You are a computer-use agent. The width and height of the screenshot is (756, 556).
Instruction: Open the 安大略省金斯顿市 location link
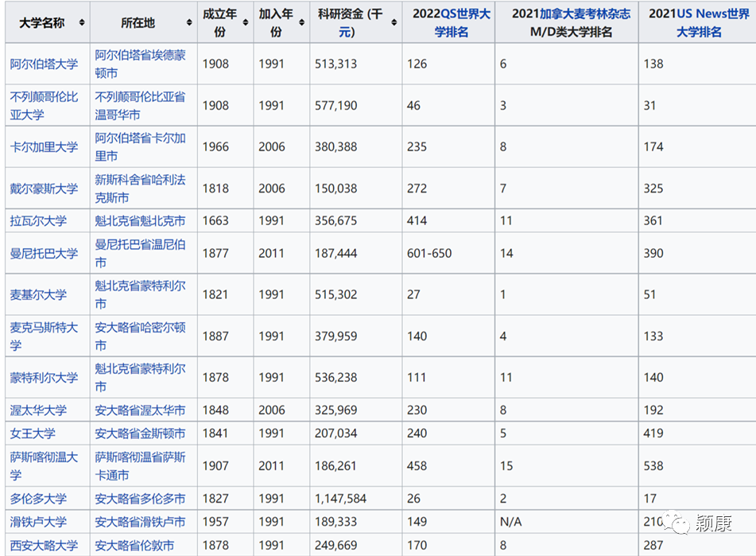pyautogui.click(x=140, y=434)
